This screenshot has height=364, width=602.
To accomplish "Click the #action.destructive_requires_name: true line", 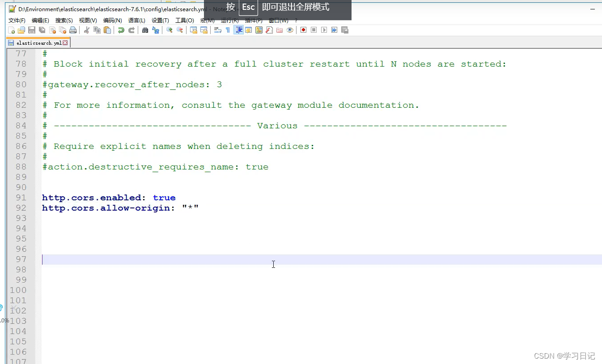I will click(x=155, y=167).
